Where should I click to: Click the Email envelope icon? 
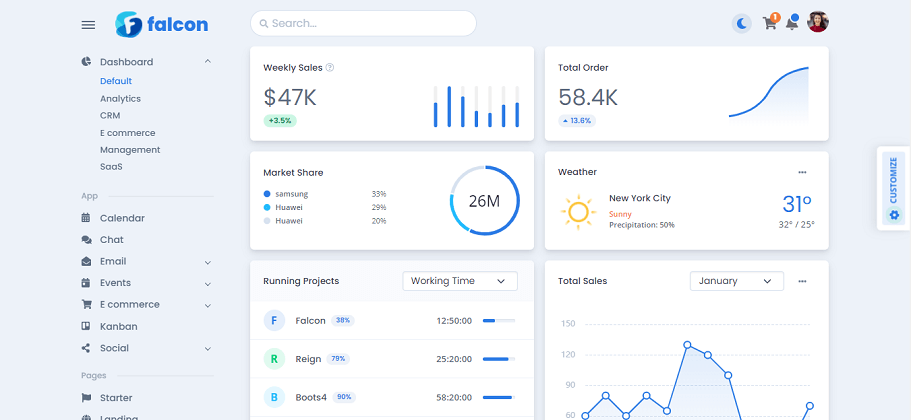click(86, 261)
